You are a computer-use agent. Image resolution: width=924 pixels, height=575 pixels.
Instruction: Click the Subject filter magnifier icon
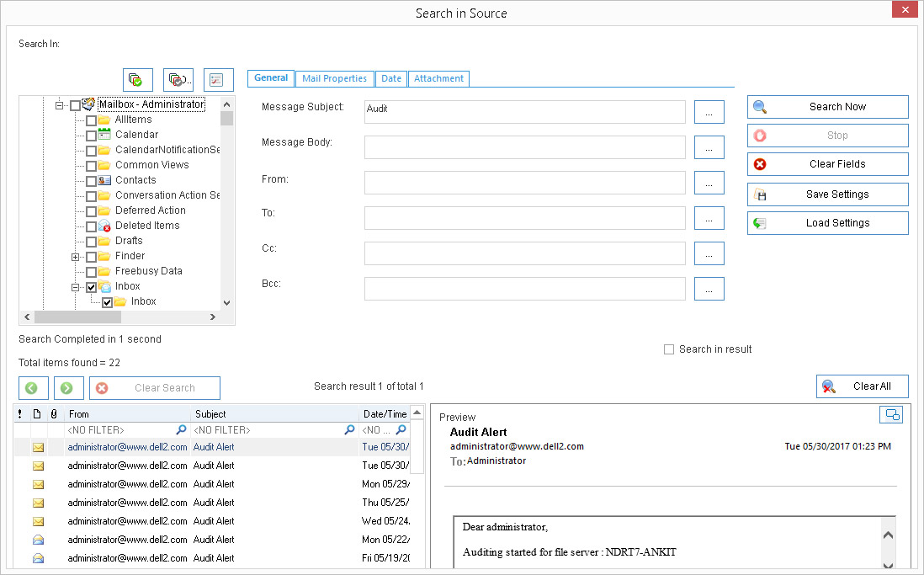[x=349, y=430]
